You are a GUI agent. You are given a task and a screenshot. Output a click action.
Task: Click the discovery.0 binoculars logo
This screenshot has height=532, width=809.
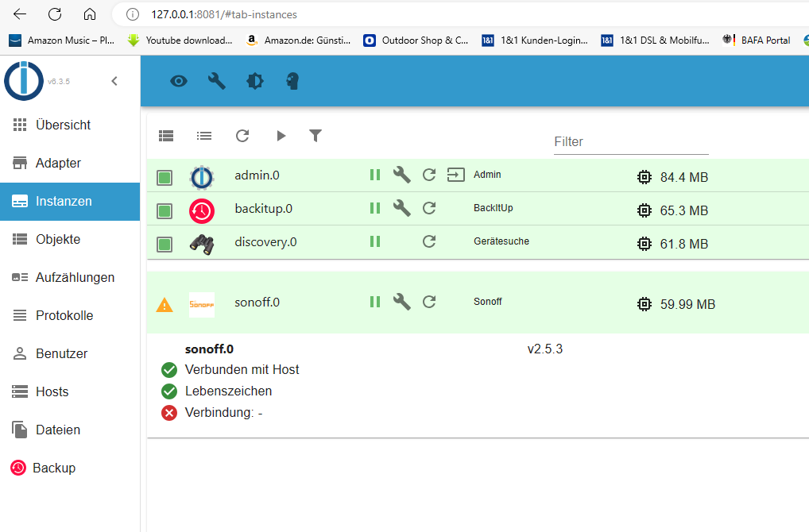202,245
